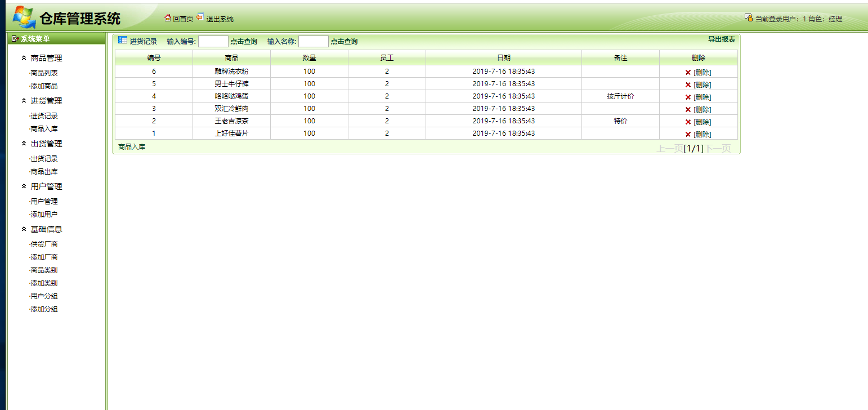The image size is (868, 410).
Task: Click the 日期 column header
Action: tap(504, 58)
